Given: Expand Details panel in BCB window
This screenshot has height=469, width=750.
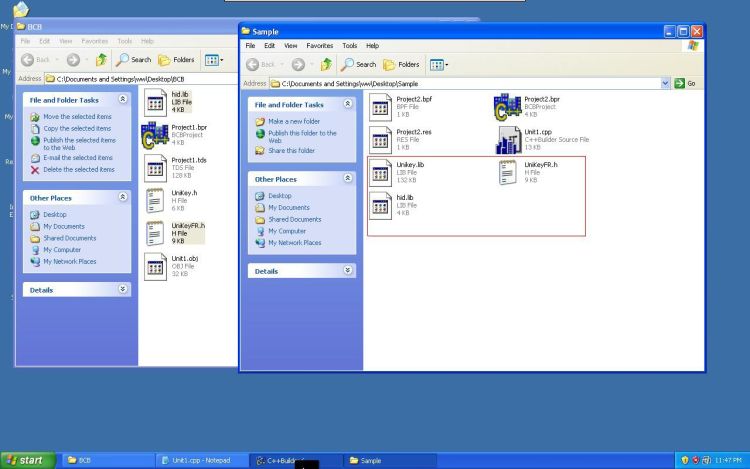Looking at the screenshot, I should point(123,289).
